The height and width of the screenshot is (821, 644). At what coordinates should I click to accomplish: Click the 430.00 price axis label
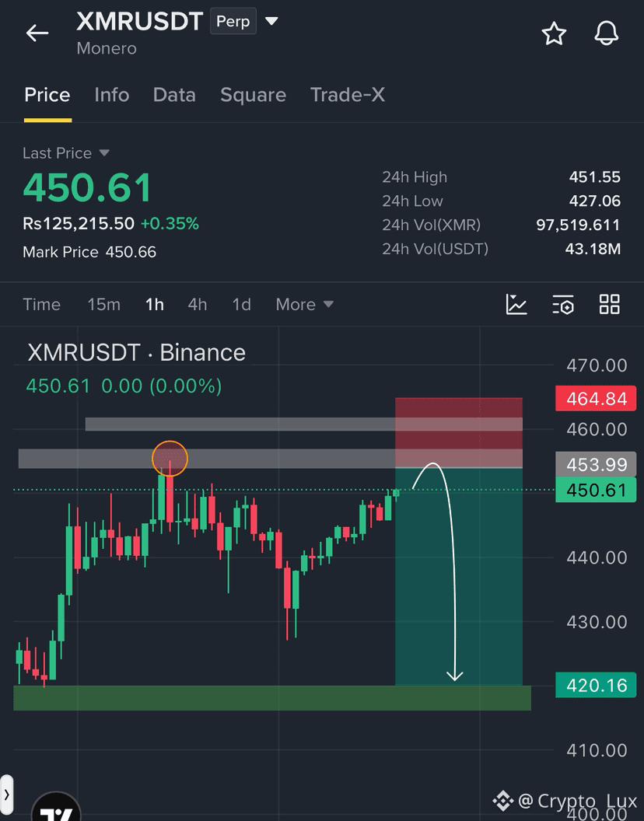(x=597, y=622)
